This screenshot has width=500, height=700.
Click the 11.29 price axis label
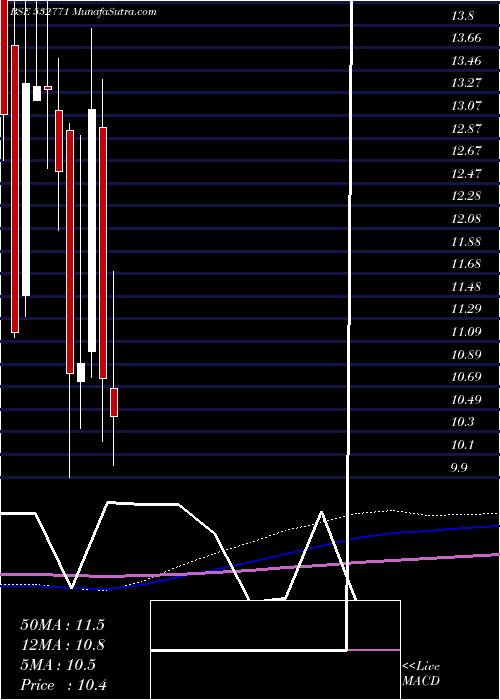(x=466, y=309)
